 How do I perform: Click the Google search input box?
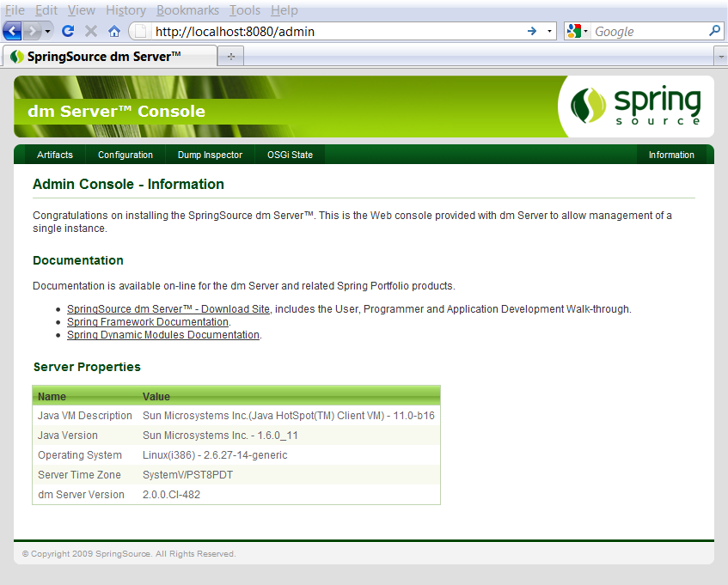650,32
